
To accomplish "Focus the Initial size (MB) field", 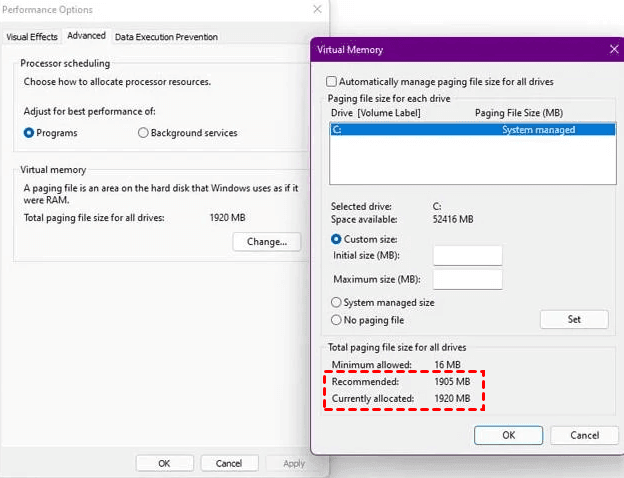I will pos(468,256).
